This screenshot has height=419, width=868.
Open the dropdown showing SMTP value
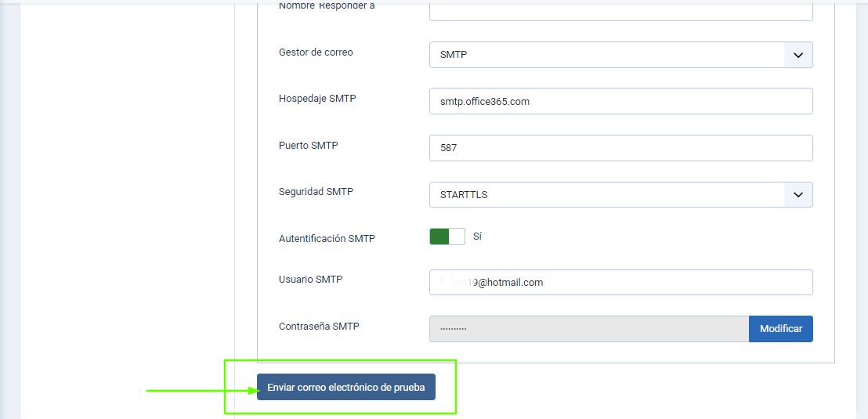pyautogui.click(x=607, y=55)
